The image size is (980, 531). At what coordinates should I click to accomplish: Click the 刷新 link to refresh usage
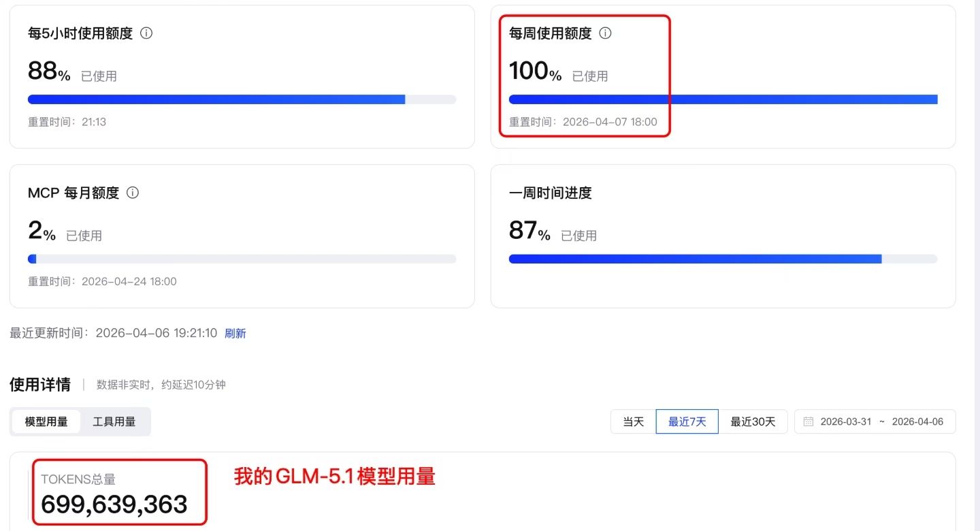(x=235, y=334)
